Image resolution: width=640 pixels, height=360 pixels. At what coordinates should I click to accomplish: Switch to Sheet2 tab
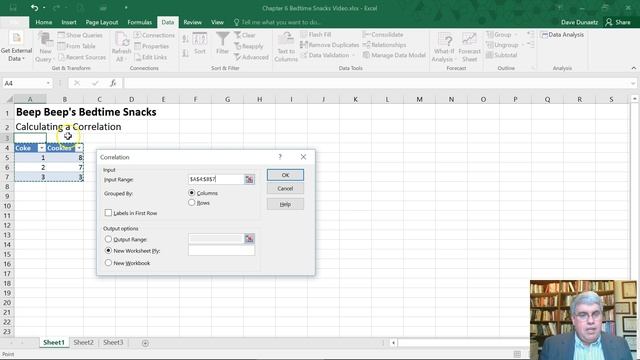pos(84,342)
